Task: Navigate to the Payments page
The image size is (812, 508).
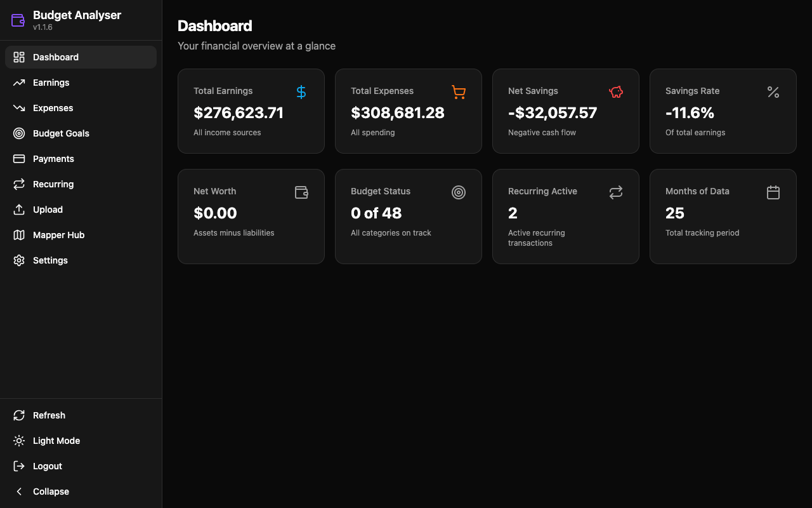Action: (x=53, y=159)
